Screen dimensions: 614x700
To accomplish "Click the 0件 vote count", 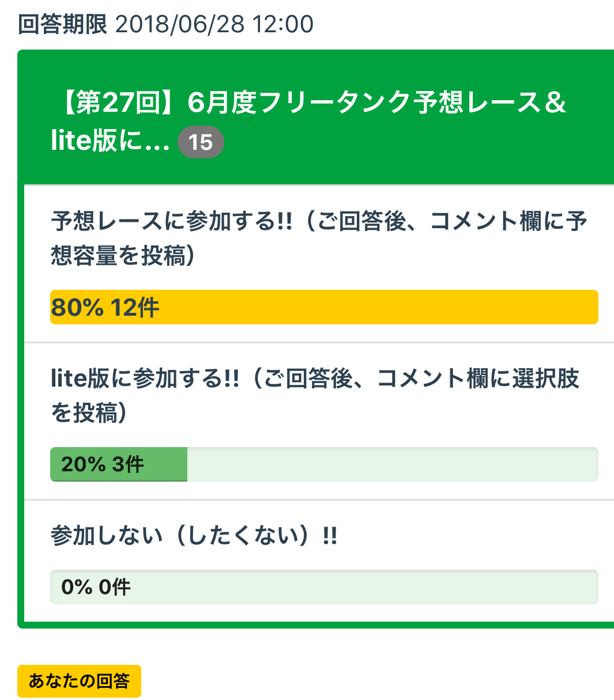I will coord(115,587).
